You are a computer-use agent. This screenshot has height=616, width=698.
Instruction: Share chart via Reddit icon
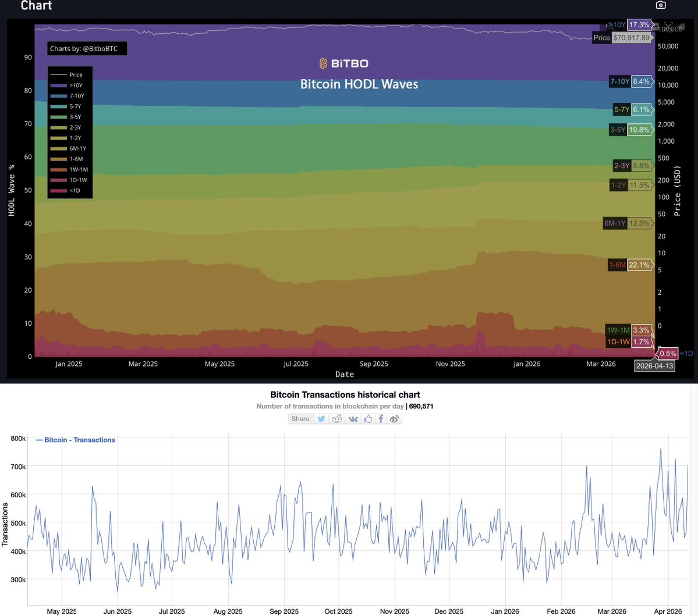click(x=337, y=419)
